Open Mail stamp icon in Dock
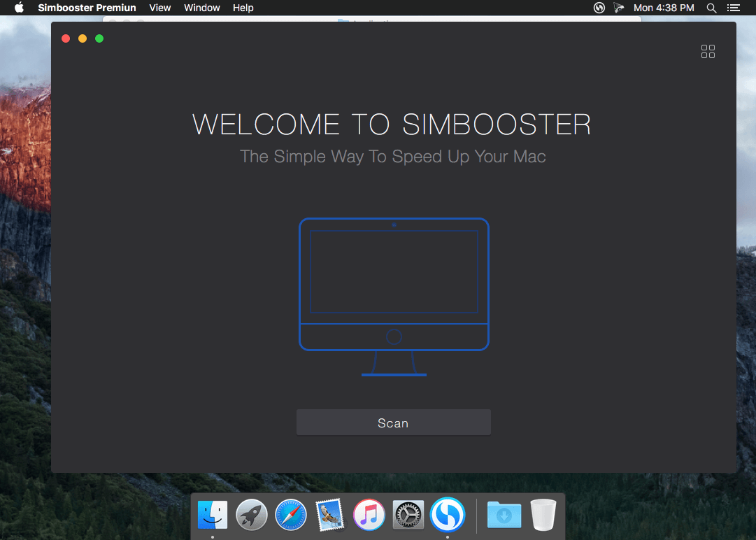This screenshot has height=540, width=756. pyautogui.click(x=330, y=514)
